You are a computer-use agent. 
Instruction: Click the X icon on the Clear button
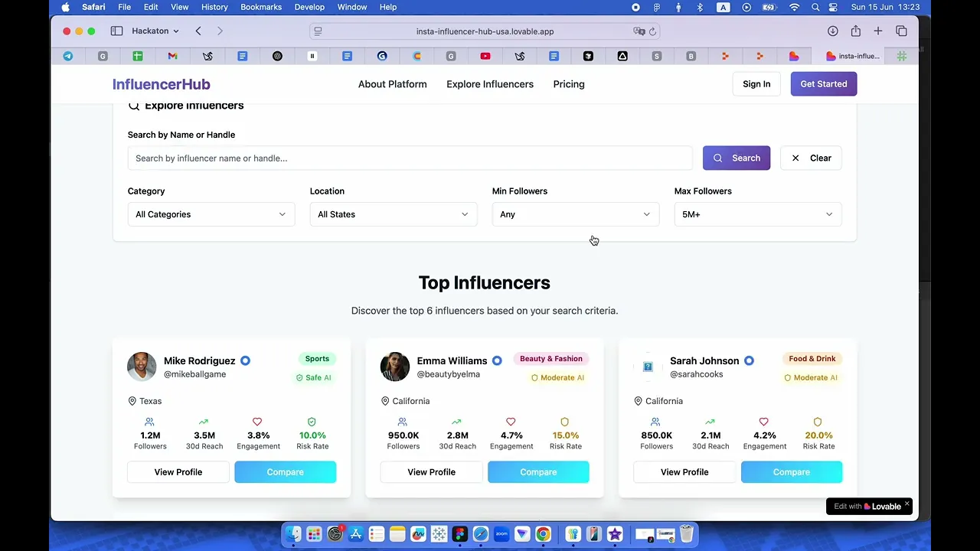795,158
